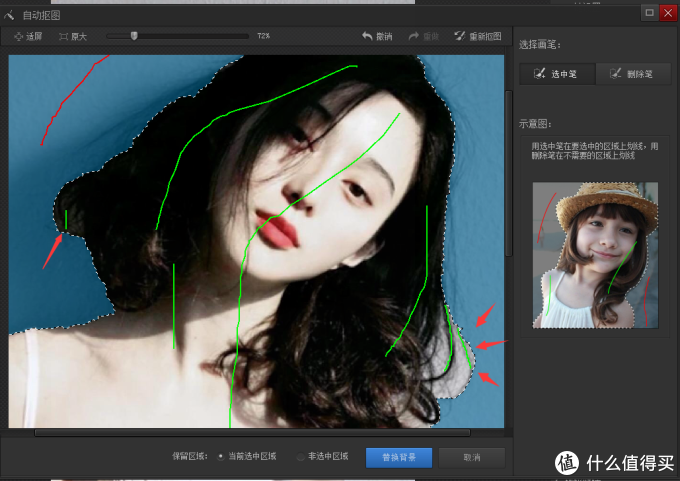Click the 适屏 fit-to-screen icon

(19, 36)
